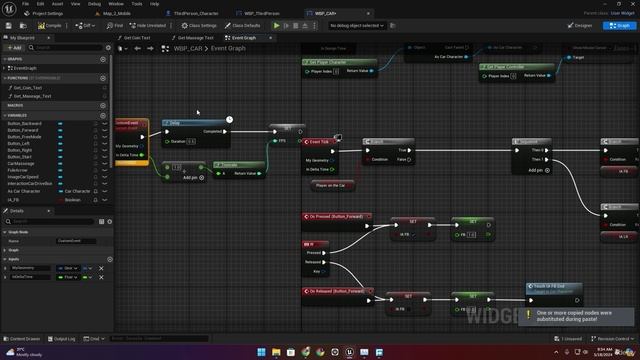Viewport: 640px width, 360px height.
Task: Open My Blueprint settings gear
Action: (108, 48)
